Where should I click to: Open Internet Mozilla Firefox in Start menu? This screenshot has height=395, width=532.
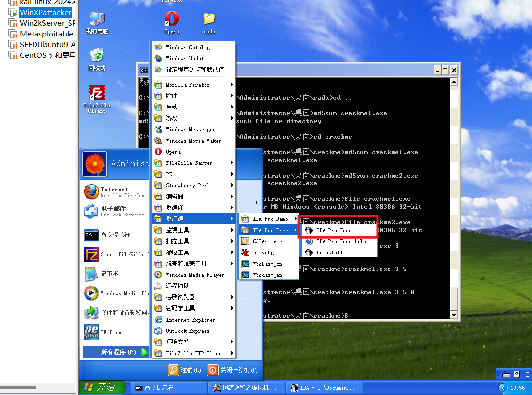click(x=115, y=192)
